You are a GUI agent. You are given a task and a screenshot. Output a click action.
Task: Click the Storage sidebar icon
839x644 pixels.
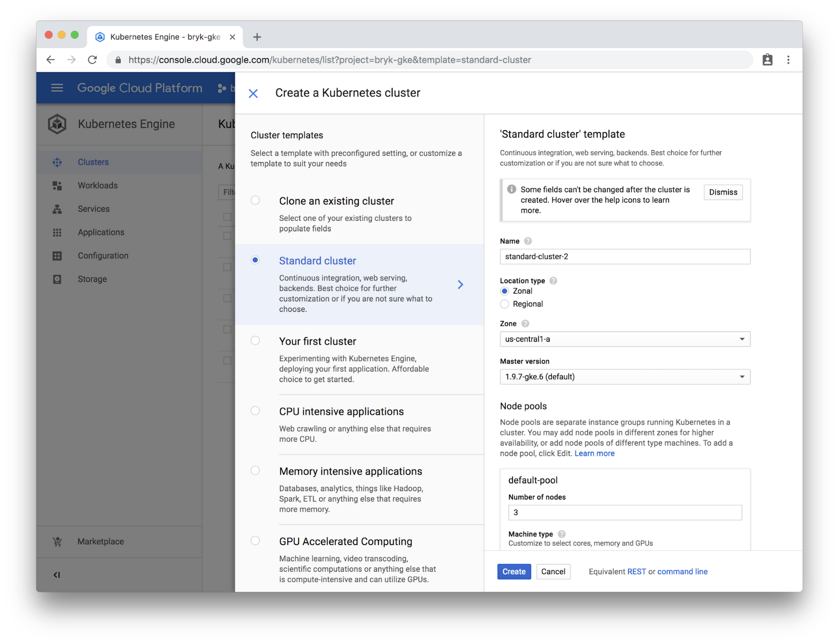point(57,278)
